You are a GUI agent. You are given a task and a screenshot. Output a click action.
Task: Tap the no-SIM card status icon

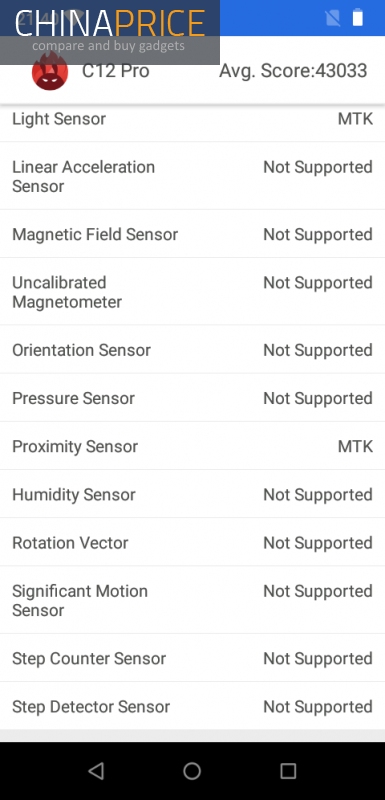pyautogui.click(x=333, y=18)
